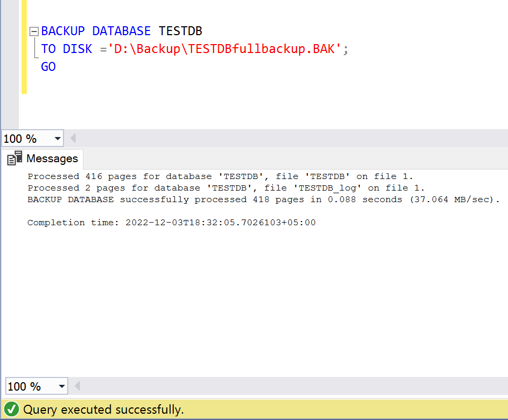Click the query editor horizontal scrollbar track
This screenshot has width=508, height=420.
[289, 139]
